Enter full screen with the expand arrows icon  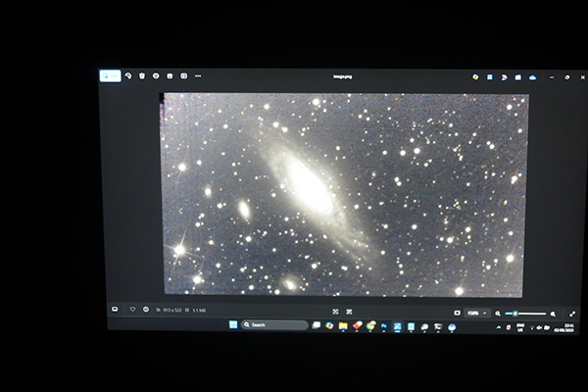tap(572, 314)
